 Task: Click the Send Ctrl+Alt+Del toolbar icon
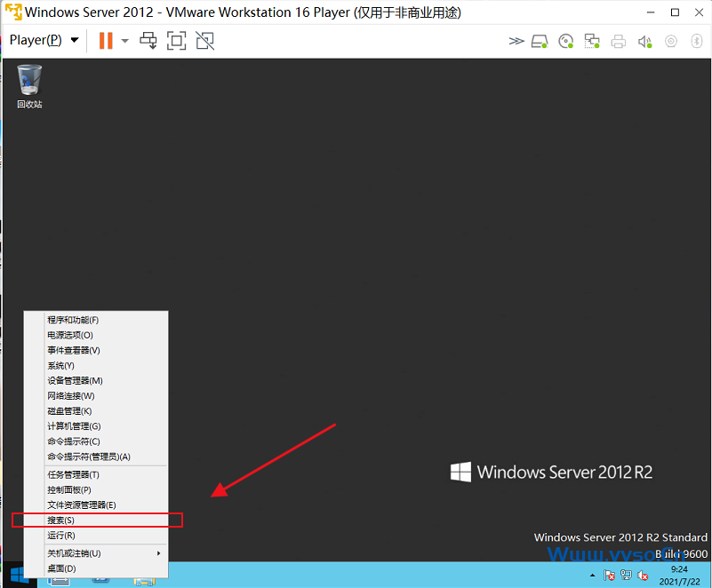click(148, 41)
